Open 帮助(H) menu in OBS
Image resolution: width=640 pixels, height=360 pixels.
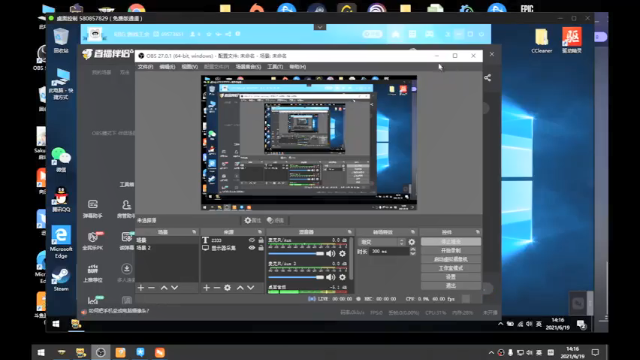coord(298,67)
